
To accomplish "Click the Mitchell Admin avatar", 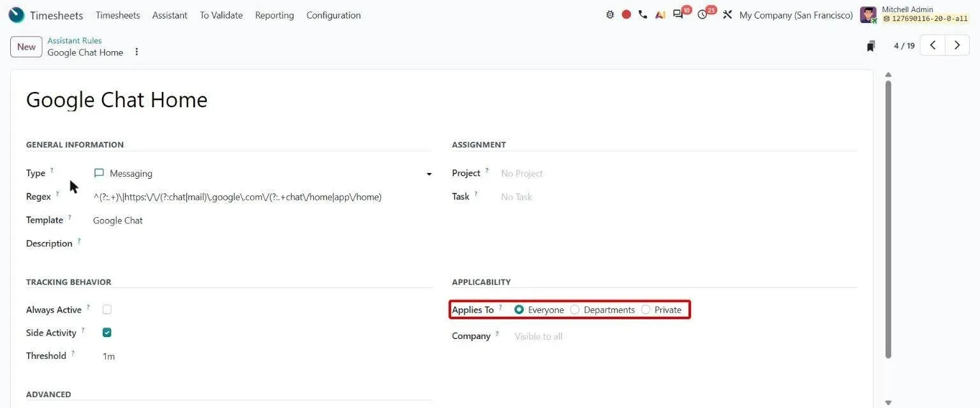I will tap(868, 15).
